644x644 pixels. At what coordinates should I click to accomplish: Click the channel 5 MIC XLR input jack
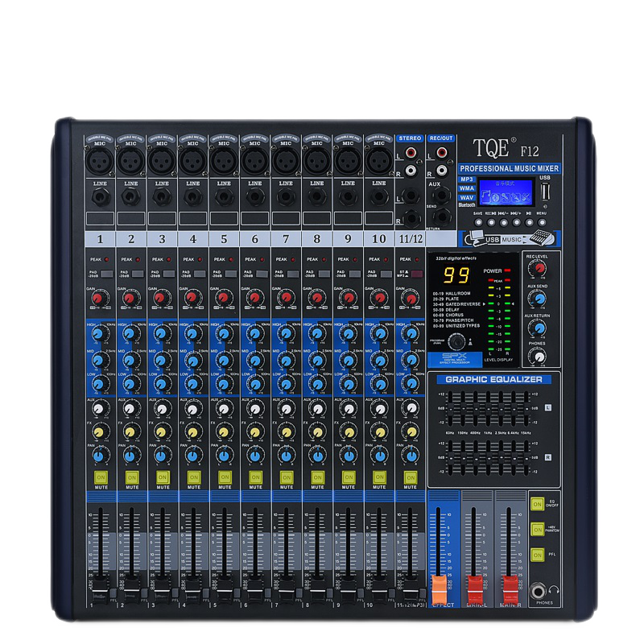(224, 161)
